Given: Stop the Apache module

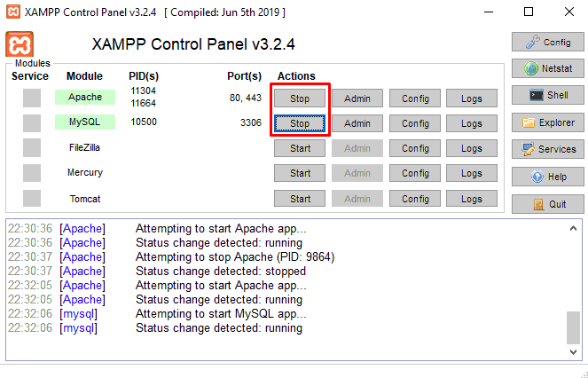Looking at the screenshot, I should click(x=300, y=98).
